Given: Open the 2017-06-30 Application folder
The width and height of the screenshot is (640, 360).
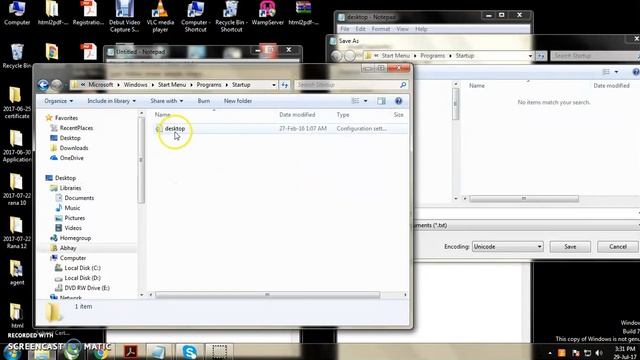Looking at the screenshot, I should pyautogui.click(x=17, y=146).
